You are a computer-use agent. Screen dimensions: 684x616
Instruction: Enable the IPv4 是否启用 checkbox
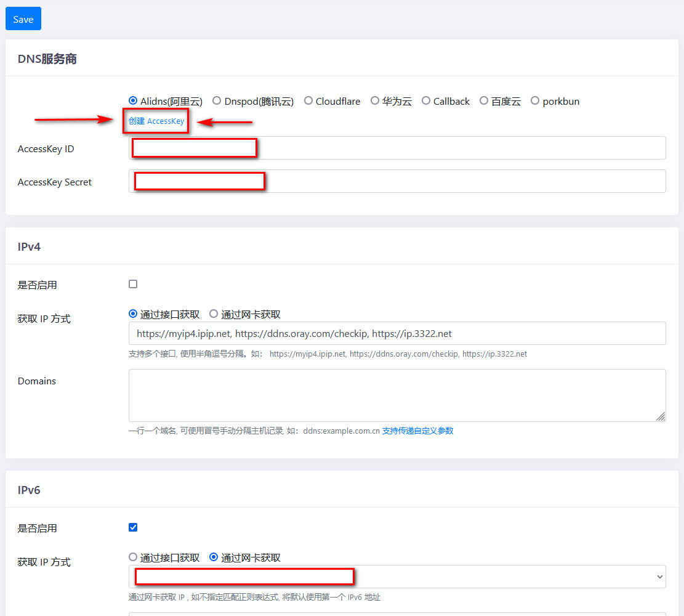pos(133,284)
